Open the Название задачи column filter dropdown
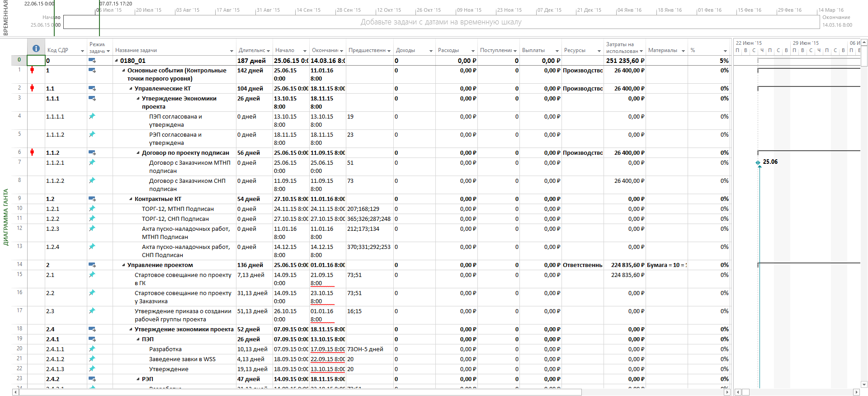 click(x=231, y=51)
